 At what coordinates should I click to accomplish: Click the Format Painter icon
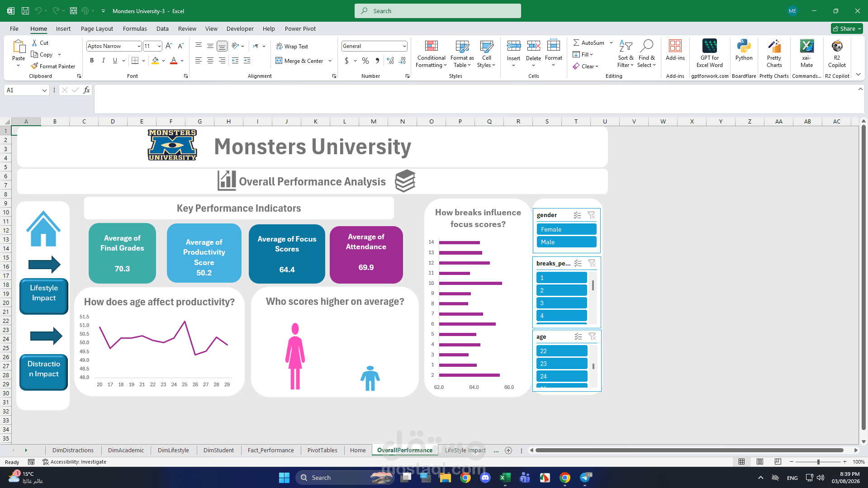click(x=34, y=66)
